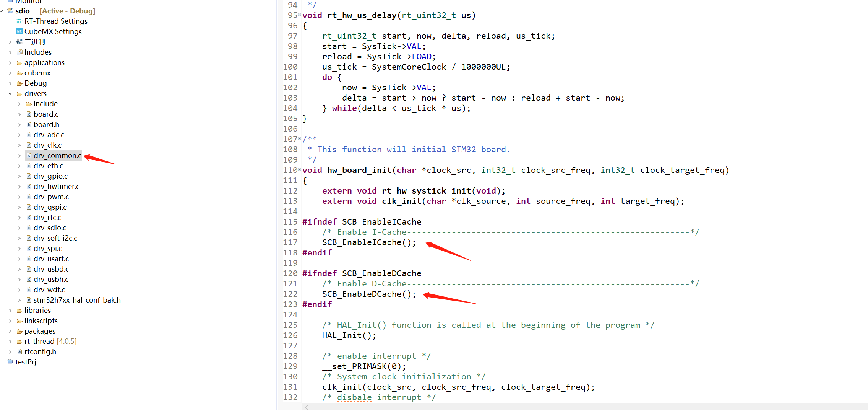Image resolution: width=868 pixels, height=410 pixels.
Task: Expand the Debug folder
Action: [10, 83]
